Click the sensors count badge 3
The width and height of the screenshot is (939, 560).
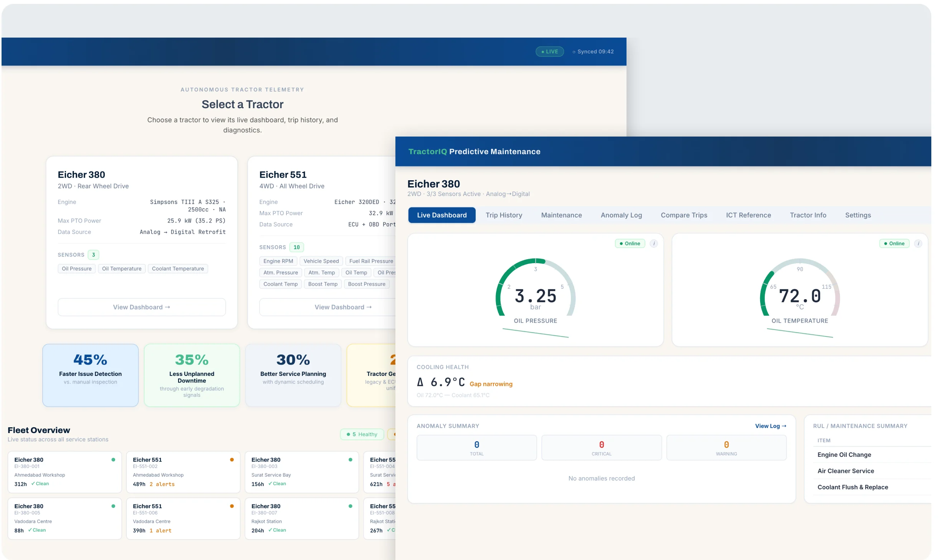click(x=93, y=255)
